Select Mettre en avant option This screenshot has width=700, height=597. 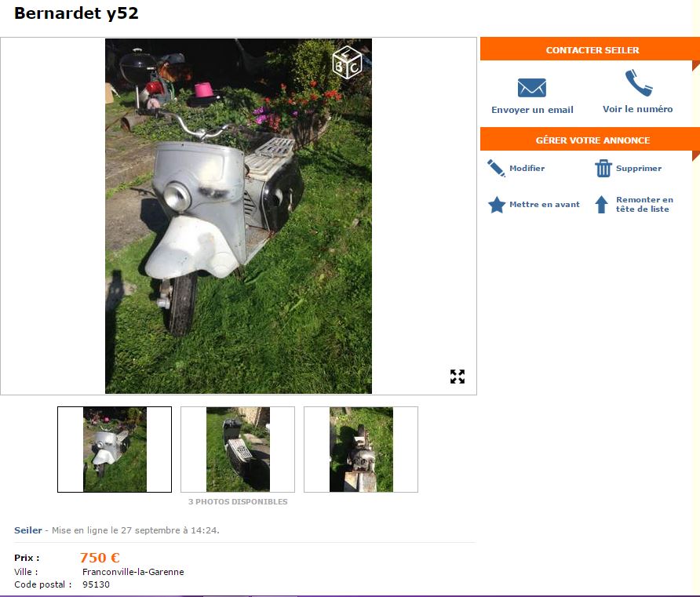(x=544, y=204)
